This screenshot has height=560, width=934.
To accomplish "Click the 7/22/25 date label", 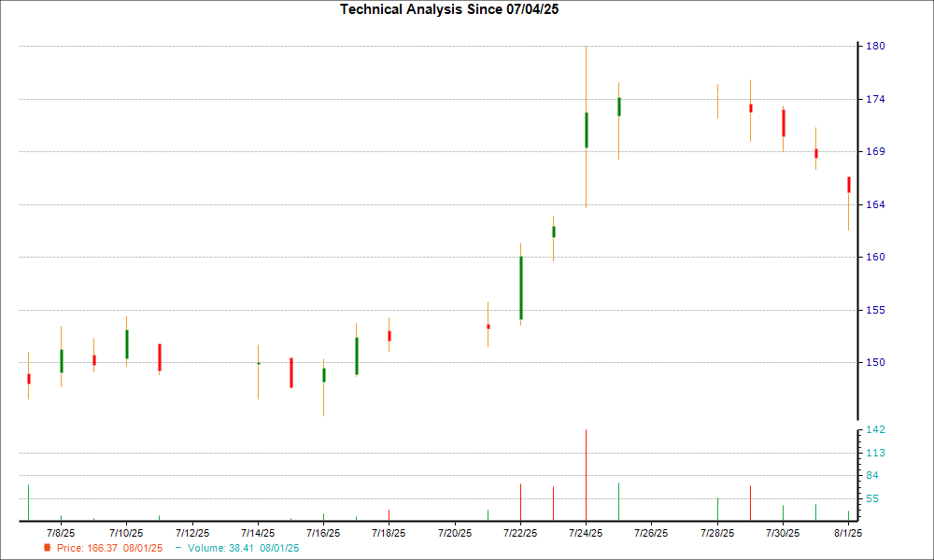I will pyautogui.click(x=520, y=533).
